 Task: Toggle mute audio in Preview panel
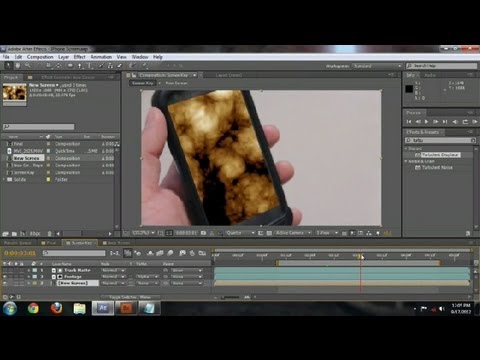coord(455,122)
